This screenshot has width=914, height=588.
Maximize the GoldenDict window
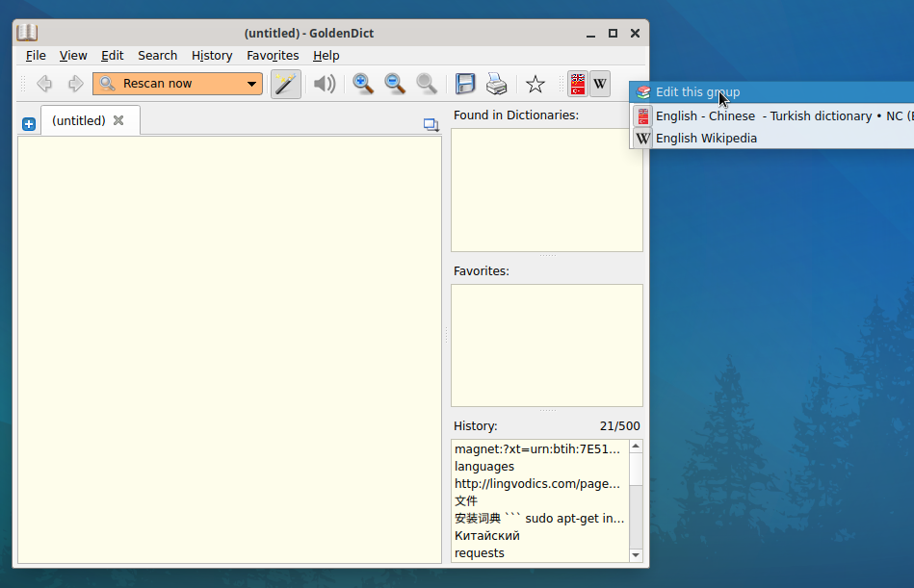pos(613,34)
